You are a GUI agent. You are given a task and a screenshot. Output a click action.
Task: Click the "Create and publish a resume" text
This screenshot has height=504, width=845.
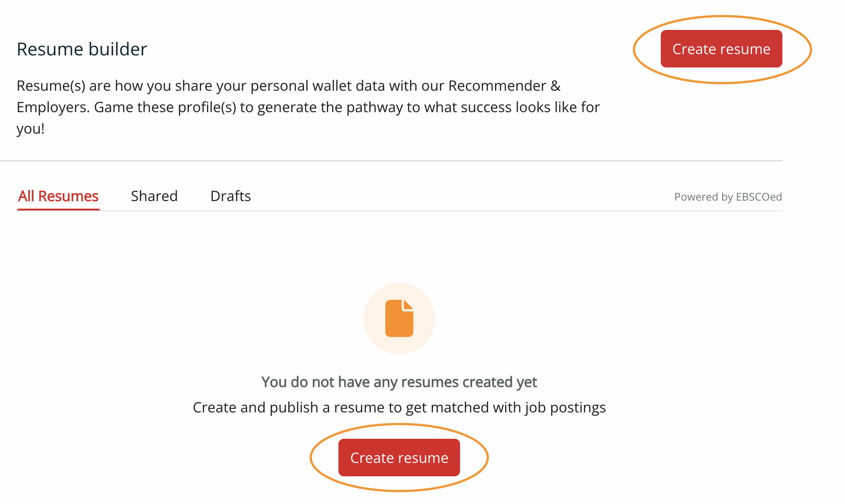click(x=399, y=407)
